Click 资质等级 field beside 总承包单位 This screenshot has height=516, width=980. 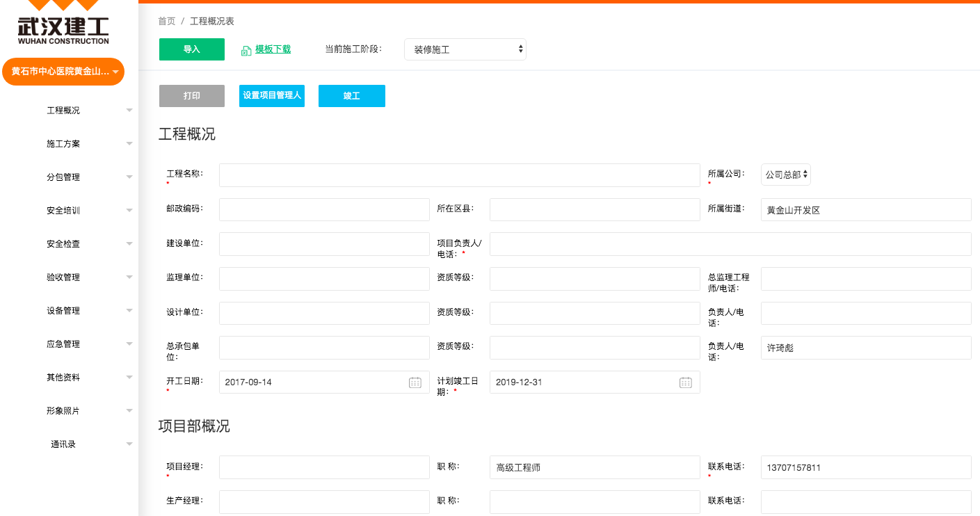point(595,348)
